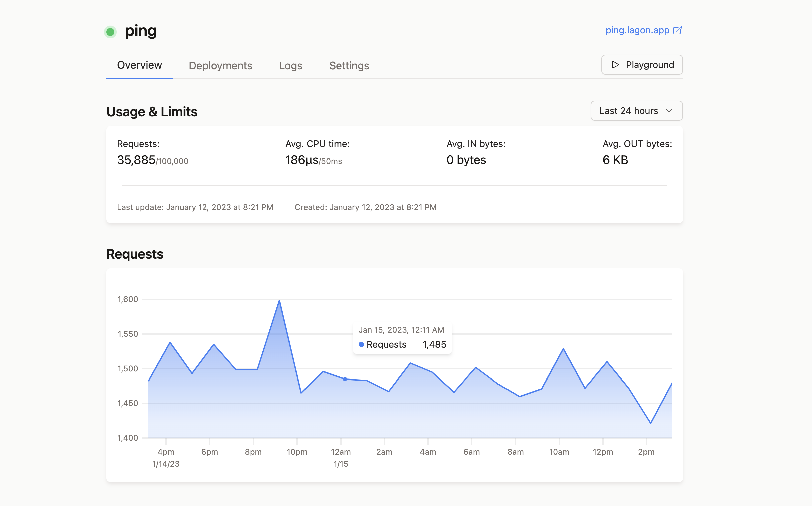Click the chevron arrow on Last 24 hours
The height and width of the screenshot is (506, 812).
[669, 111]
